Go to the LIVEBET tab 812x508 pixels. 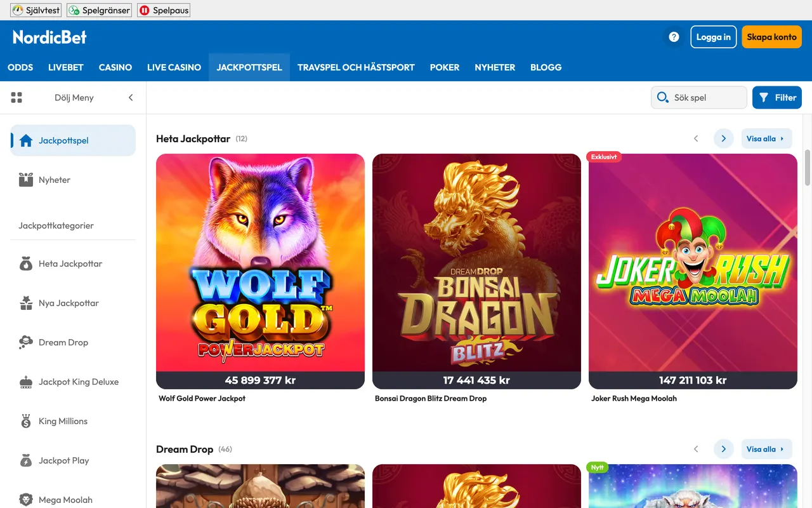[66, 67]
